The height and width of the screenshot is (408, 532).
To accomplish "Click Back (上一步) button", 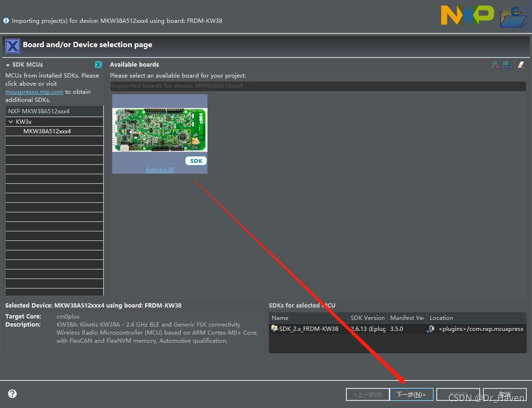I will (x=367, y=394).
